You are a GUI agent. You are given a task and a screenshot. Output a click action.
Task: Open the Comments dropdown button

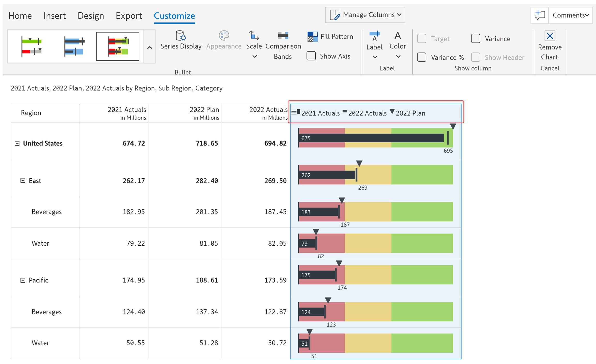(571, 15)
